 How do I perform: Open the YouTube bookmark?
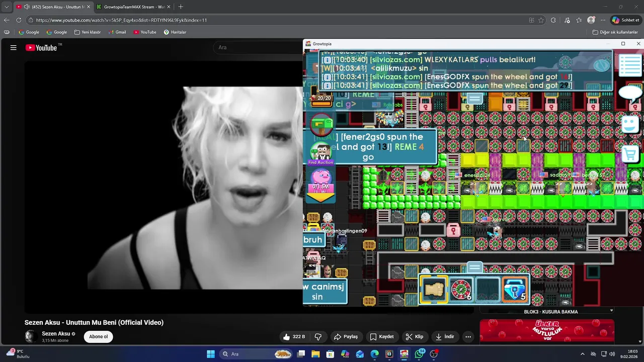coord(145,32)
